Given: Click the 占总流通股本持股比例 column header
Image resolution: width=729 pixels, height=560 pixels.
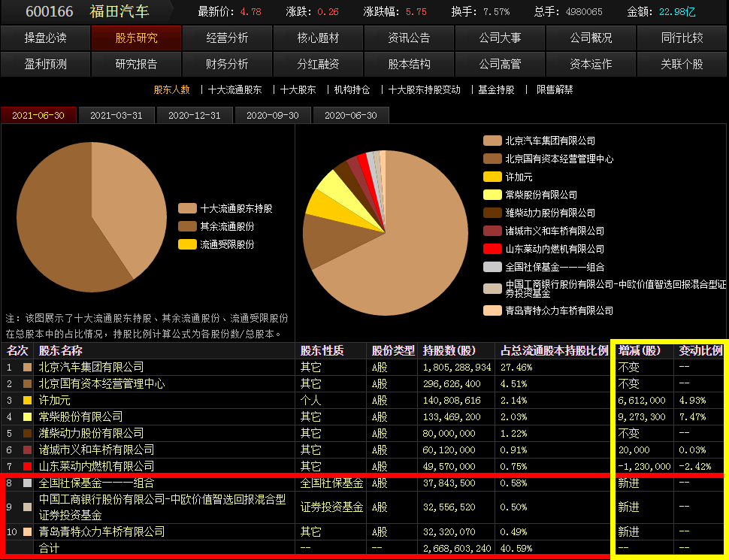Looking at the screenshot, I should [x=554, y=351].
